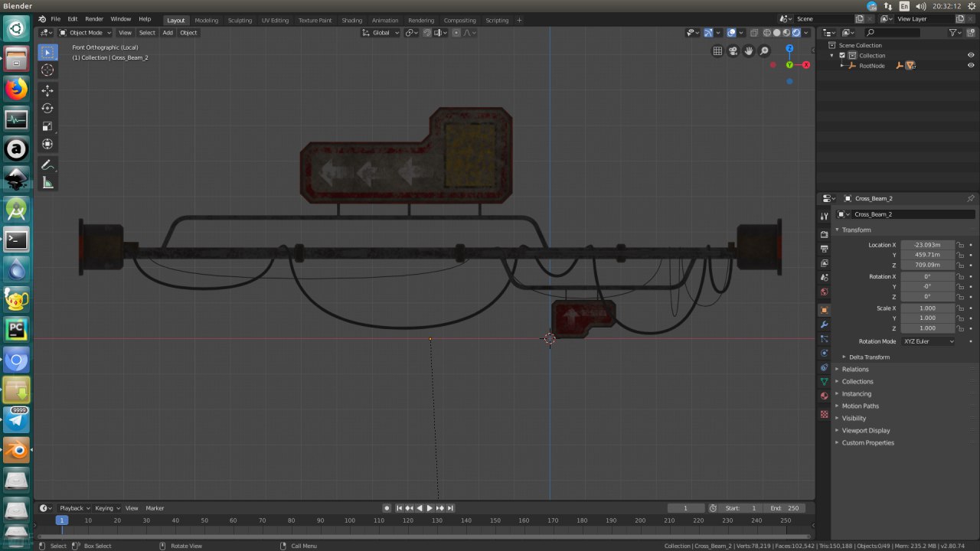Open the File menu

[x=55, y=19]
